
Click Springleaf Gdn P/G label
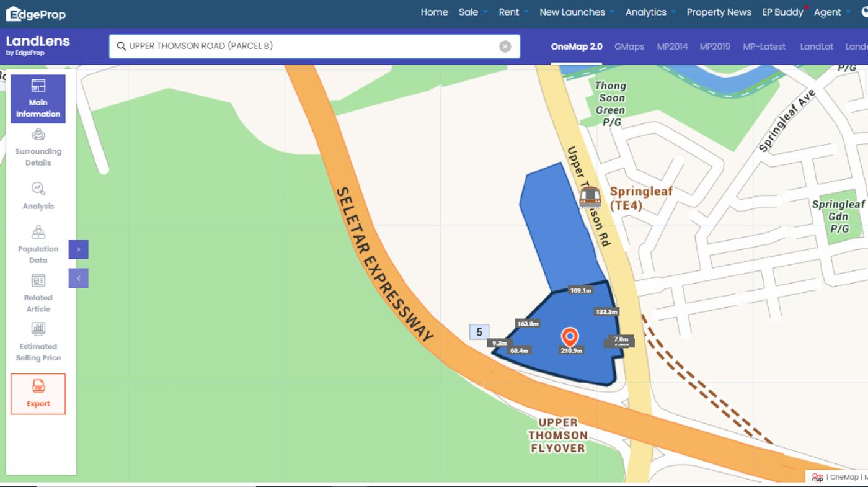[838, 217]
